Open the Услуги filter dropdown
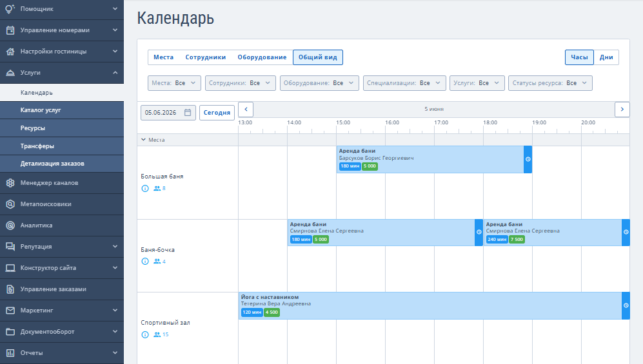This screenshot has width=643, height=364. click(477, 83)
